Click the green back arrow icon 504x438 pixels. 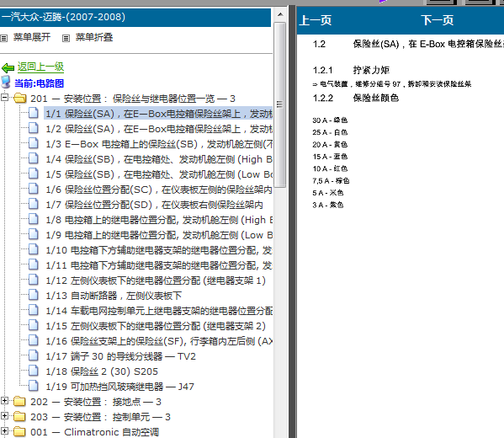pos(8,68)
